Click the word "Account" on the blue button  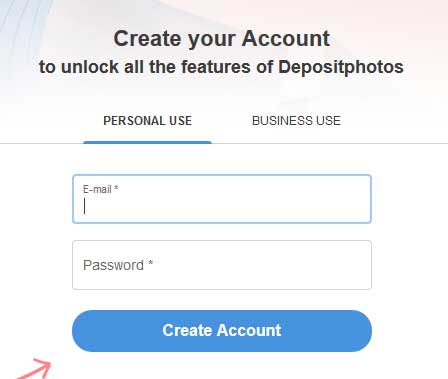click(x=249, y=330)
